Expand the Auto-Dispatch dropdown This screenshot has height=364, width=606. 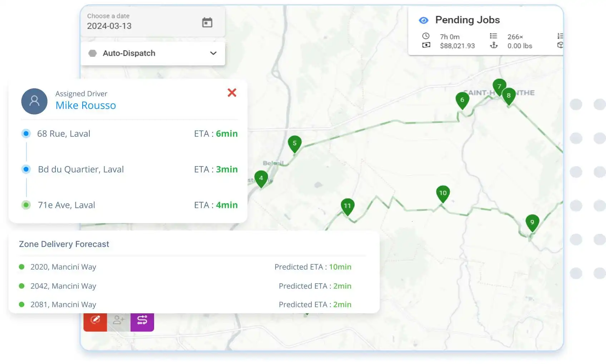tap(213, 53)
